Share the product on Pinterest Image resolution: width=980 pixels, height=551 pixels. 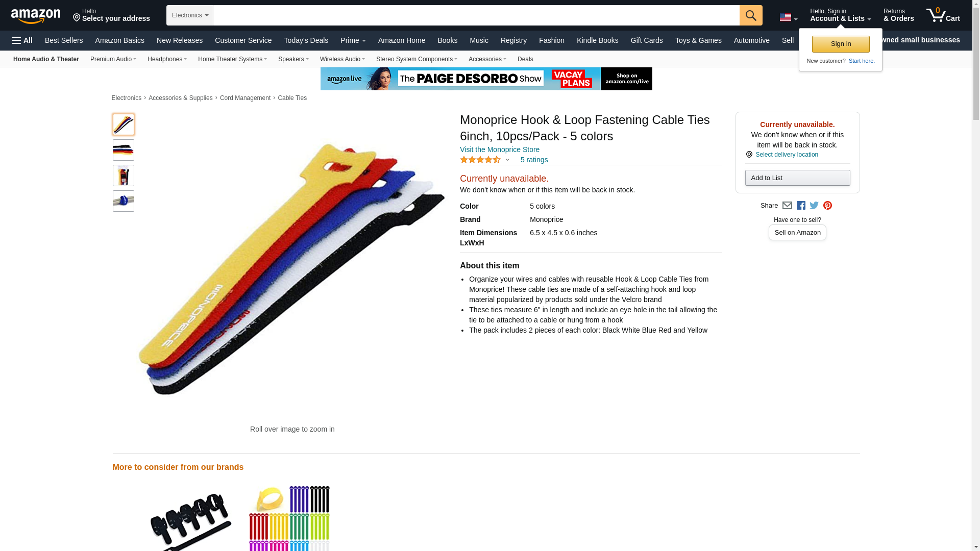(x=827, y=206)
